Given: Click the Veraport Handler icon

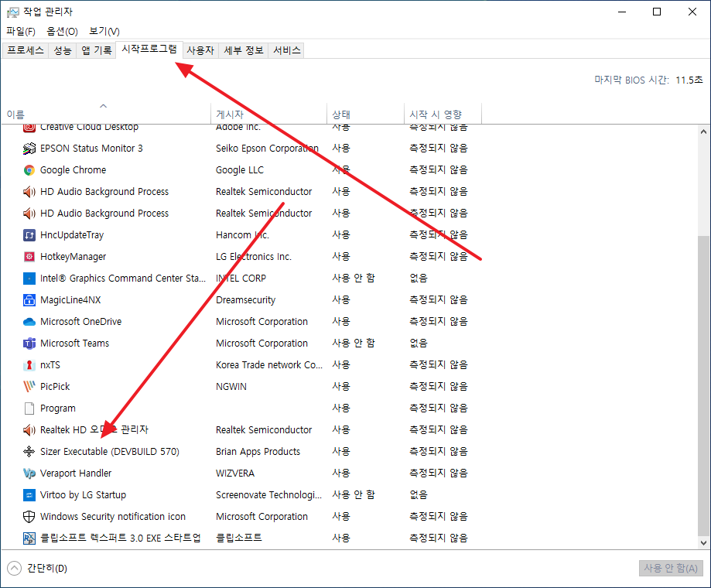Looking at the screenshot, I should pyautogui.click(x=29, y=473).
